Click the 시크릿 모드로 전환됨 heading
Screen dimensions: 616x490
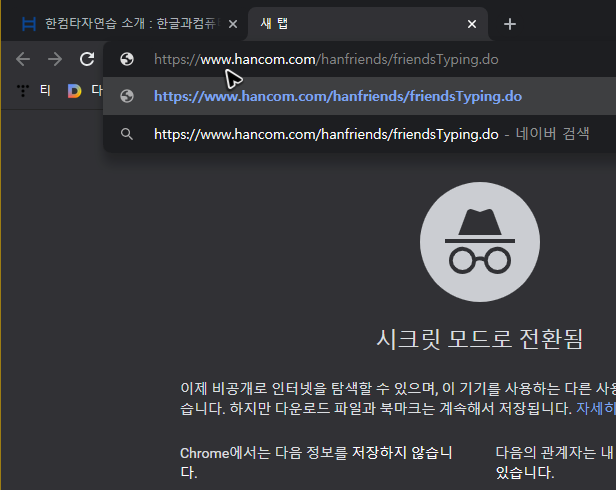point(480,339)
